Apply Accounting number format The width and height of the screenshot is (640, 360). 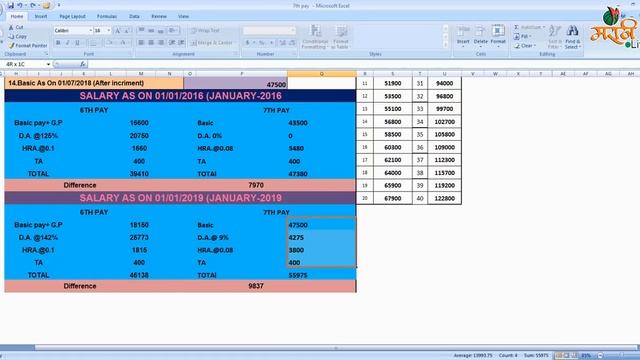(x=247, y=42)
